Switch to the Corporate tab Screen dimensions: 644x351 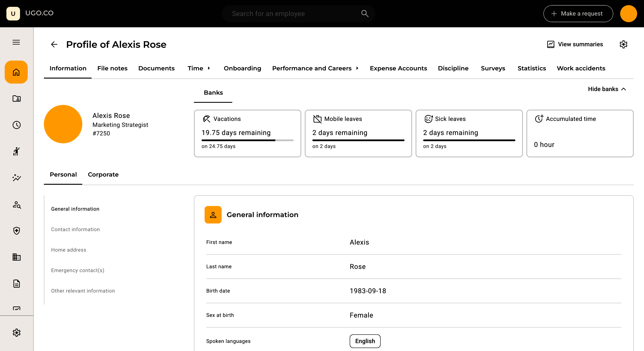point(103,174)
